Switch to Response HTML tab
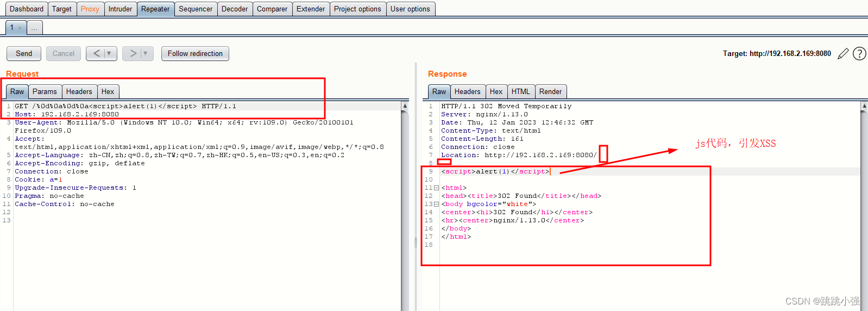Image resolution: width=868 pixels, height=311 pixels. tap(520, 91)
